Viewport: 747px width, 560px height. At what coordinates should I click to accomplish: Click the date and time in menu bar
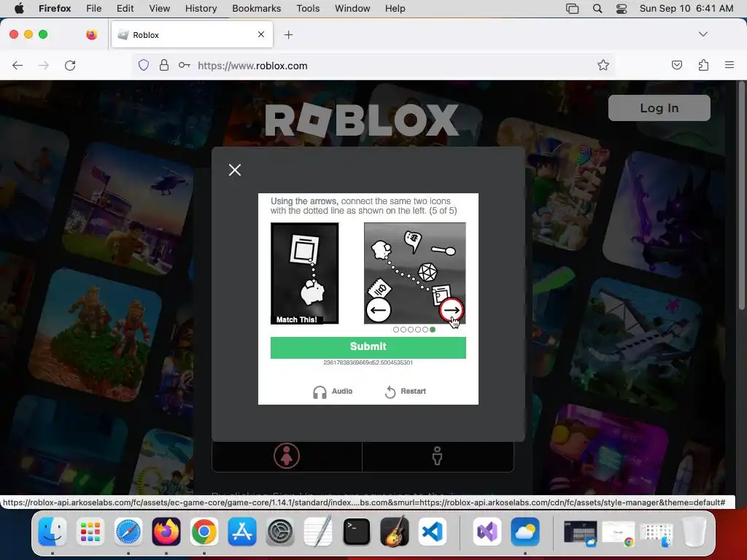(x=686, y=9)
